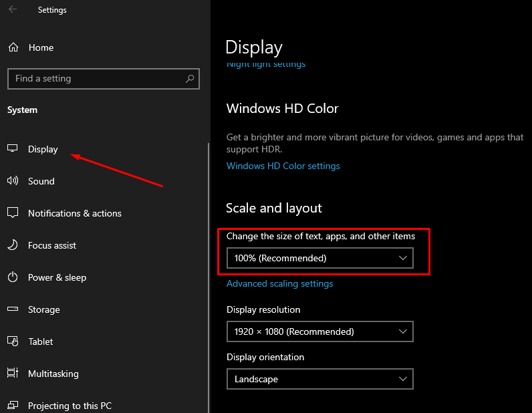Image resolution: width=532 pixels, height=413 pixels.
Task: Open the Landscape orientation dropdown
Action: point(320,379)
